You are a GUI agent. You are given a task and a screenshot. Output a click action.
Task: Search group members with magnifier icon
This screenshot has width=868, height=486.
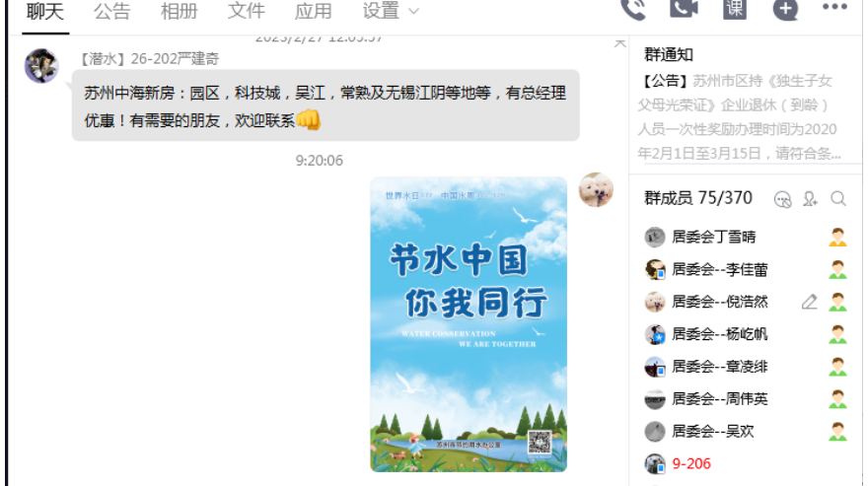838,199
